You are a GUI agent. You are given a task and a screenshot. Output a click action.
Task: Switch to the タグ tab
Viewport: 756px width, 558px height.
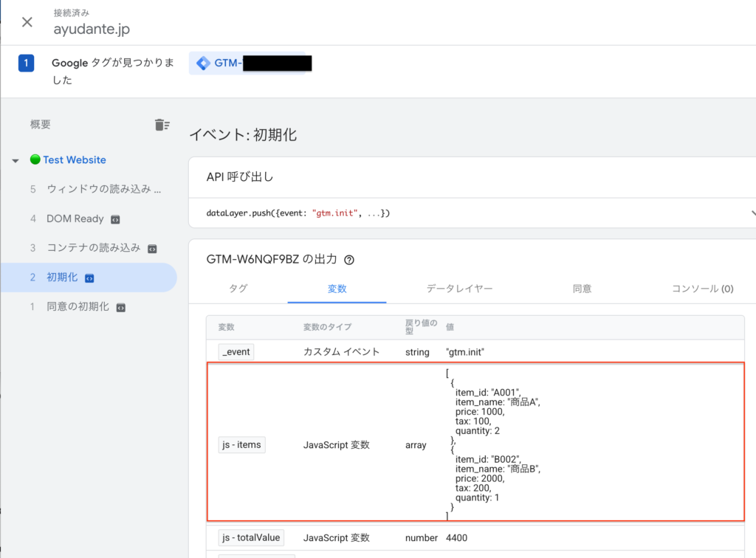click(x=238, y=289)
